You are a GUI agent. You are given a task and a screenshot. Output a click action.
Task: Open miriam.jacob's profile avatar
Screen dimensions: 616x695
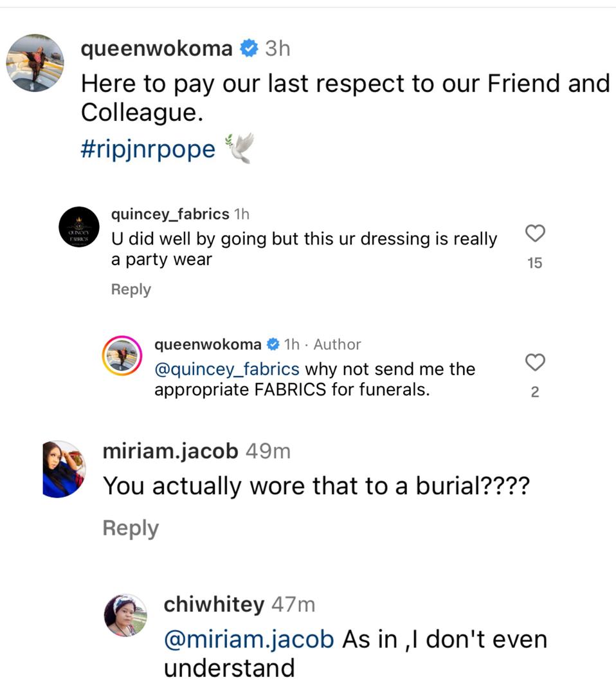coord(64,469)
